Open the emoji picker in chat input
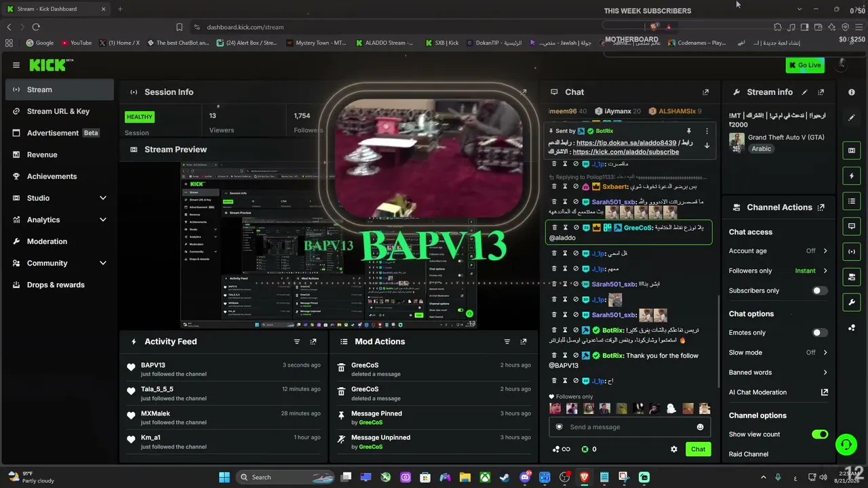The width and height of the screenshot is (868, 488). (x=700, y=427)
